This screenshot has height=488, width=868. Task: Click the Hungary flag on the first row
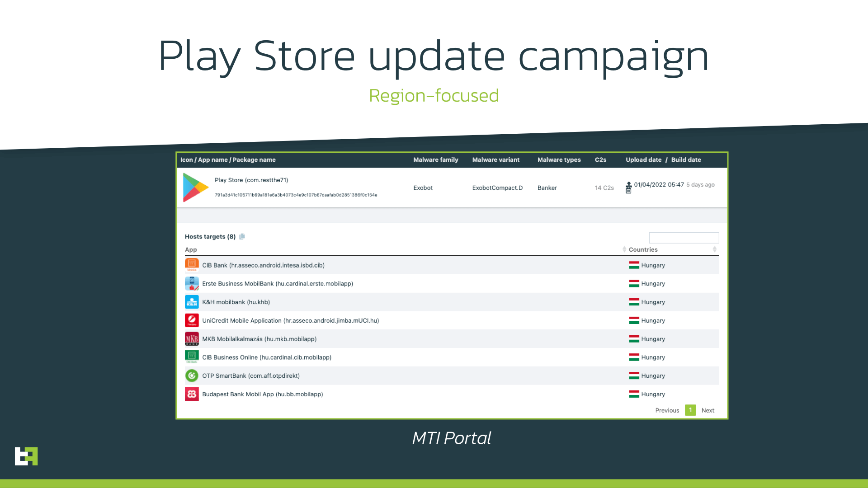click(x=634, y=265)
